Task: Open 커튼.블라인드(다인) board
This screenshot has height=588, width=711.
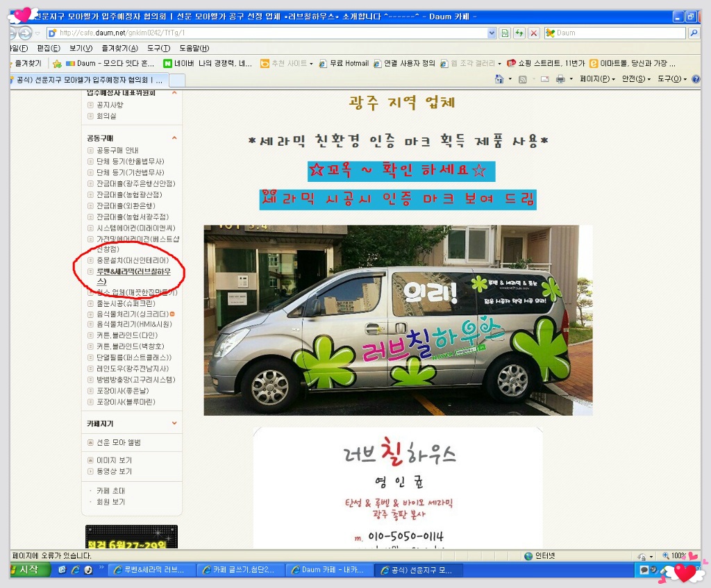Action: click(127, 335)
